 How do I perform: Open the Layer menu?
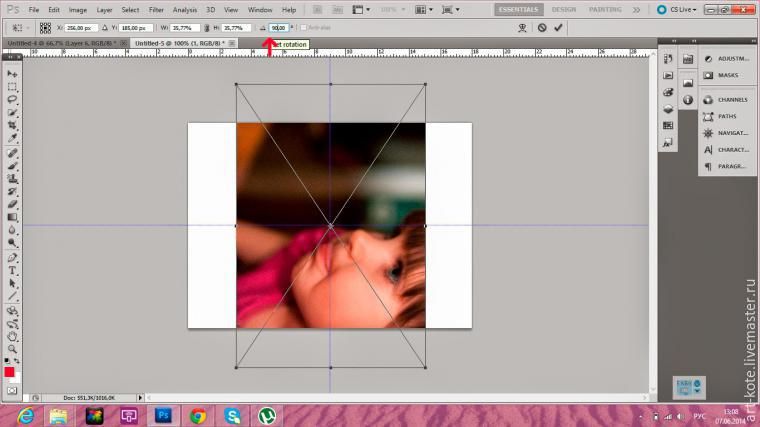click(x=104, y=9)
